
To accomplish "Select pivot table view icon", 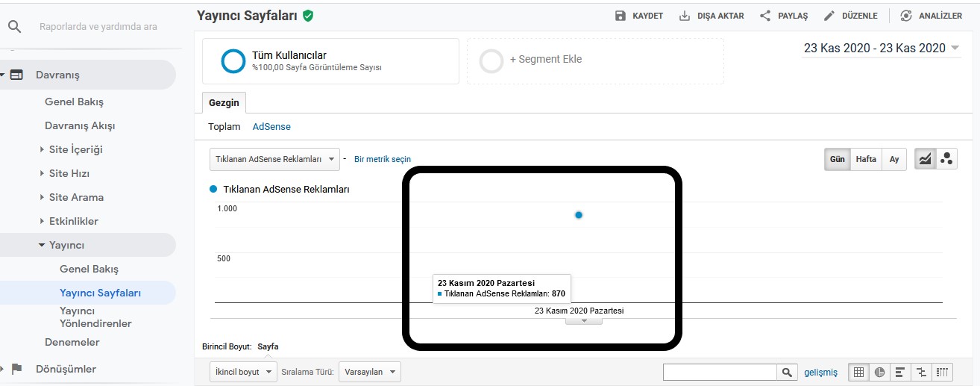I will [943, 372].
